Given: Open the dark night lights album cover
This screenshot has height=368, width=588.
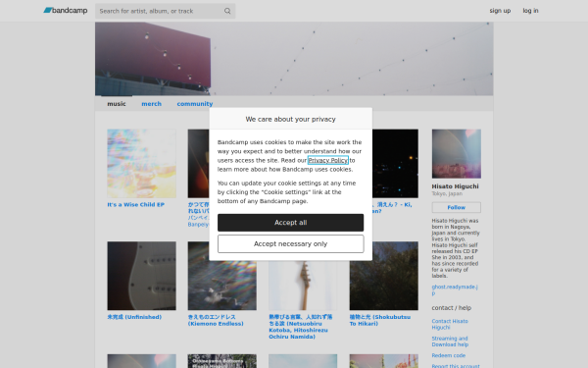Looking at the screenshot, I should click(395, 163).
